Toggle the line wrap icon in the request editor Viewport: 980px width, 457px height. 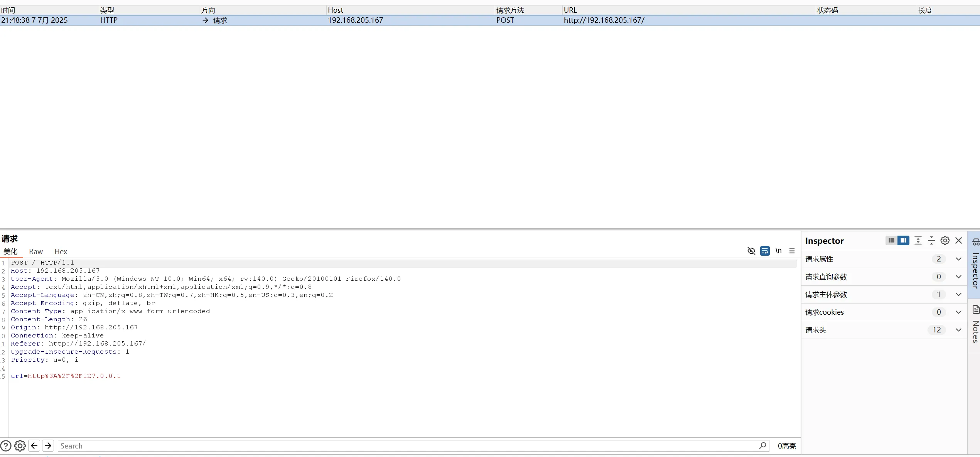[x=765, y=251]
